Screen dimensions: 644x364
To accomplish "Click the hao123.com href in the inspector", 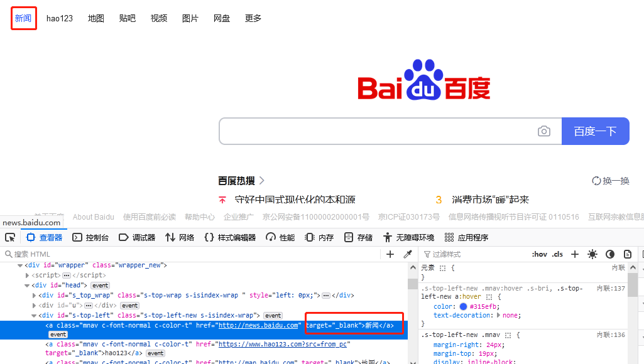I will 283,345.
